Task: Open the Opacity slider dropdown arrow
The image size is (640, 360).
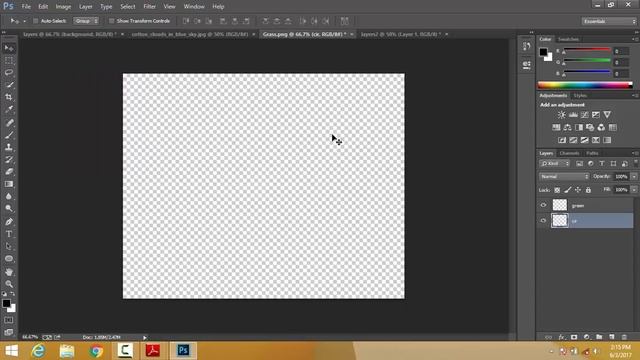Action: (634, 177)
